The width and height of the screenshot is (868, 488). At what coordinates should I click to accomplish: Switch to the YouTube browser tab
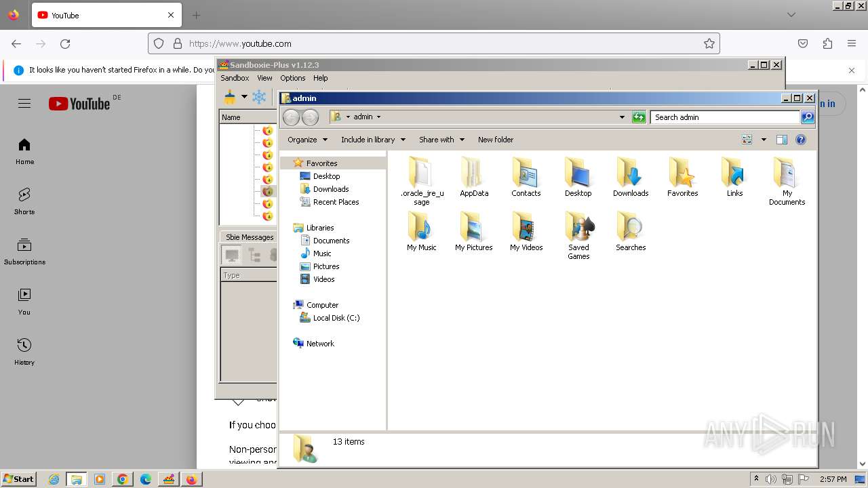[106, 15]
